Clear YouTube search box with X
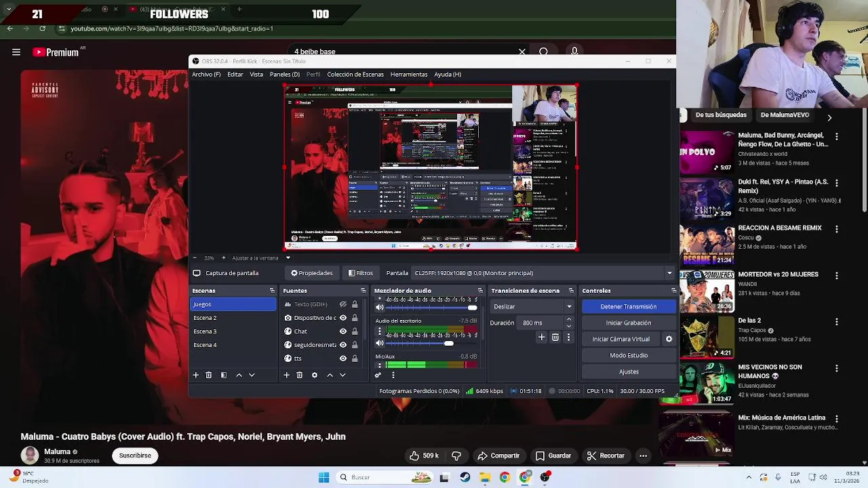Viewport: 868px width, 488px height. coord(522,52)
